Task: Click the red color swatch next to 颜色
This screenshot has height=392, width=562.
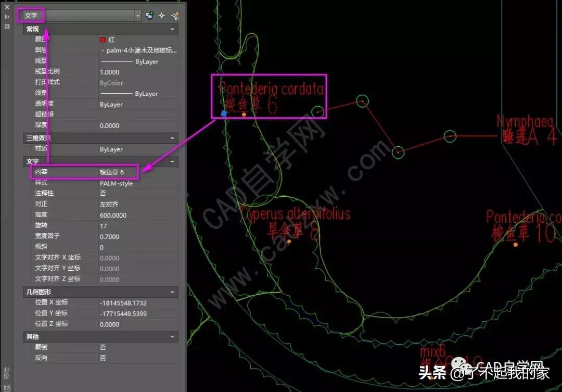Action: point(103,39)
